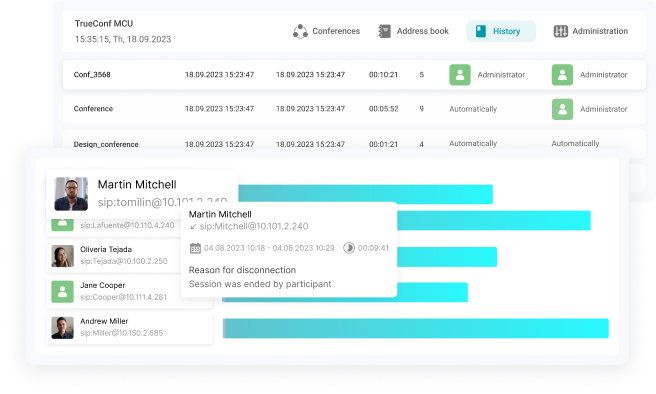The image size is (656, 394).
Task: Click Andrew Miller's session timeline bar
Action: click(x=415, y=328)
